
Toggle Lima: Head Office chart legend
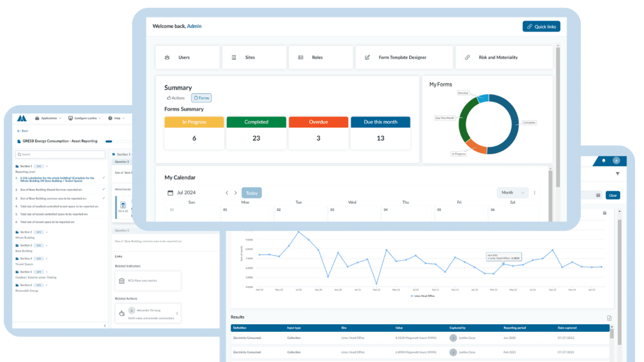click(x=422, y=296)
